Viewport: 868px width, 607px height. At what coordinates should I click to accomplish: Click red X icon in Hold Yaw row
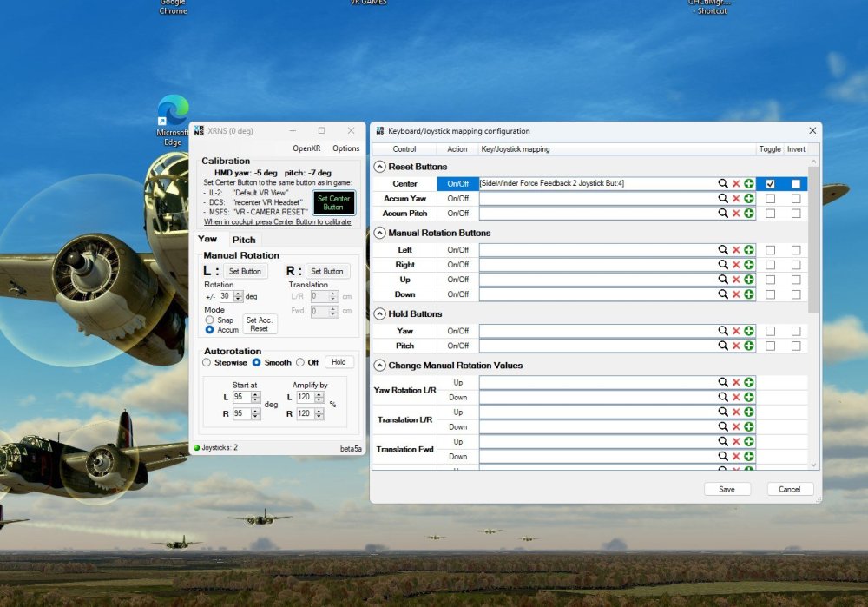pyautogui.click(x=736, y=331)
